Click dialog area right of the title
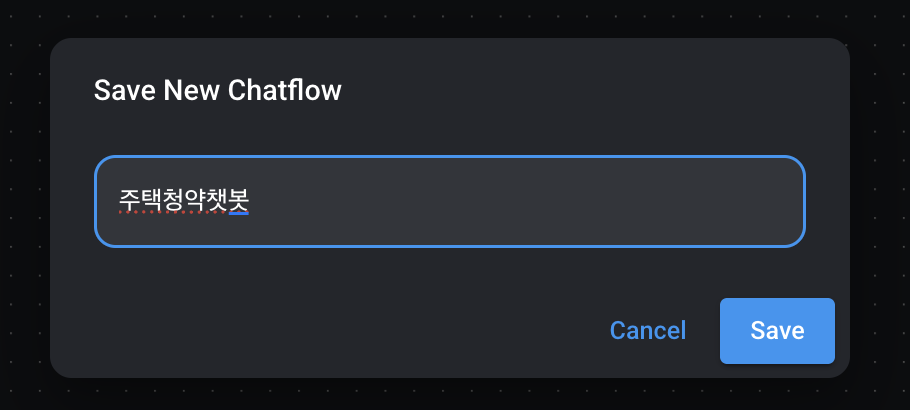The width and height of the screenshot is (910, 410). coord(600,91)
